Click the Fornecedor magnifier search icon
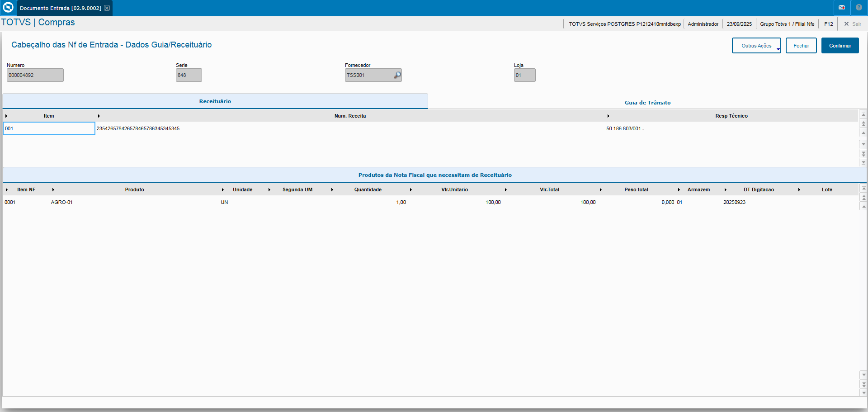 [x=397, y=75]
